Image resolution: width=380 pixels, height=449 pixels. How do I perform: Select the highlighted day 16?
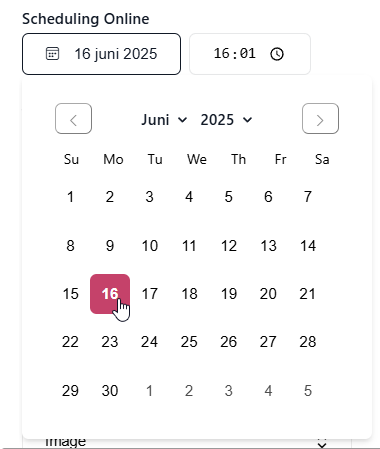110,294
